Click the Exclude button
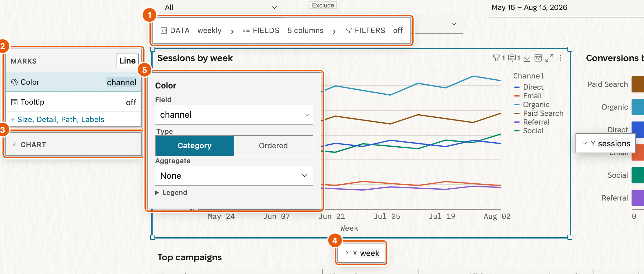644x274 pixels. [323, 5]
